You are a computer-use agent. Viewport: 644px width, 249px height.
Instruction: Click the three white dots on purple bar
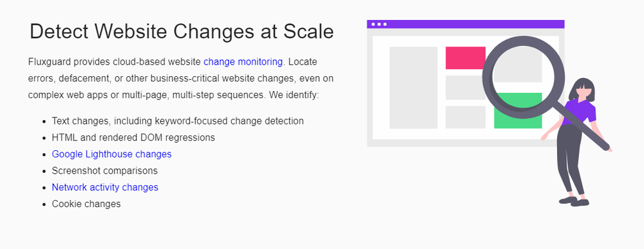(x=379, y=25)
